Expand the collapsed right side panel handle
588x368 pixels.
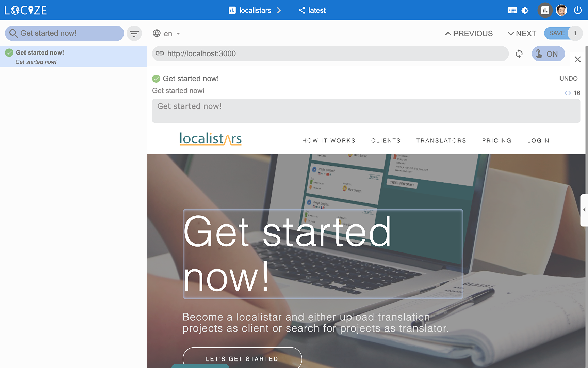tap(584, 210)
